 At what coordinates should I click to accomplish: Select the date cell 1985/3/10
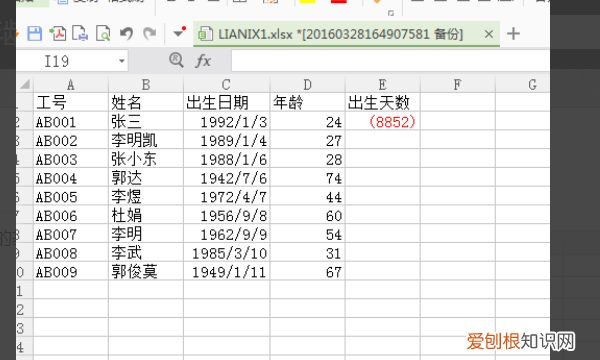227,252
